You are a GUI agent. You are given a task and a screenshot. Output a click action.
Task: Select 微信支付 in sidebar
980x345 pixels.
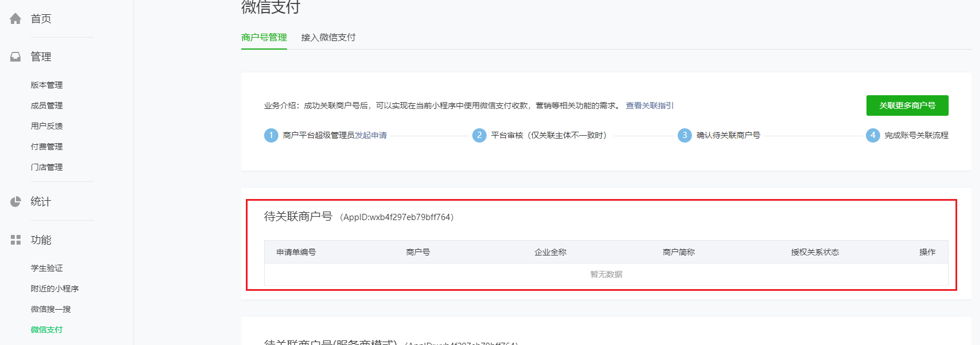[x=47, y=330]
